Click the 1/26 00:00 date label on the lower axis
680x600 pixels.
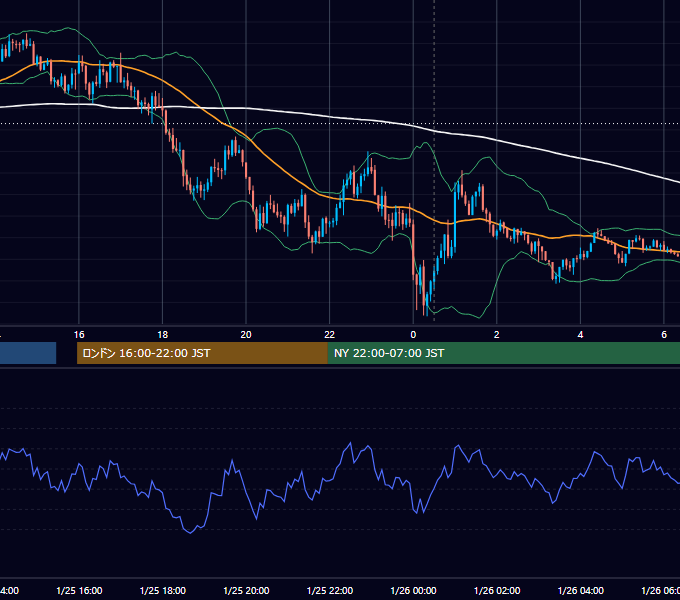413,591
